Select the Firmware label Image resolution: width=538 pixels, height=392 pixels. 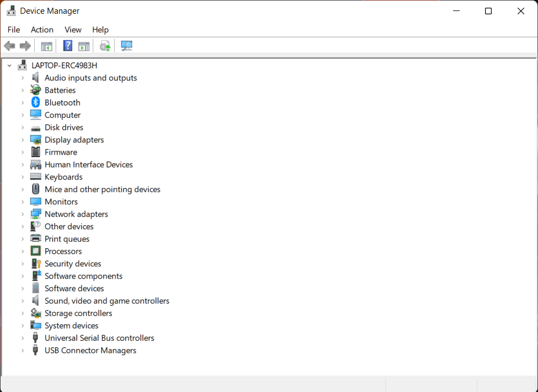pos(61,152)
